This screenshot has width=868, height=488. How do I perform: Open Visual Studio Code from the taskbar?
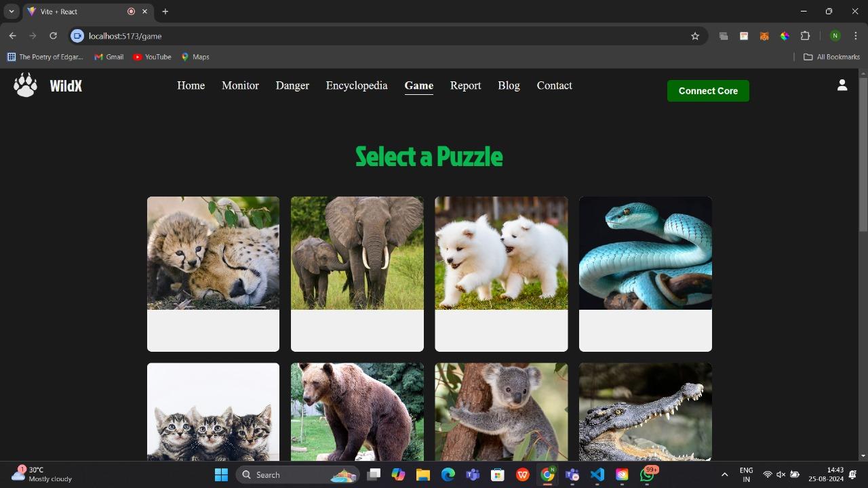click(x=597, y=474)
